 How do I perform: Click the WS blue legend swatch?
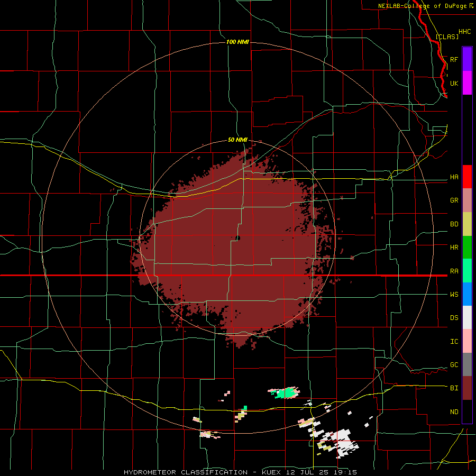tap(467, 294)
